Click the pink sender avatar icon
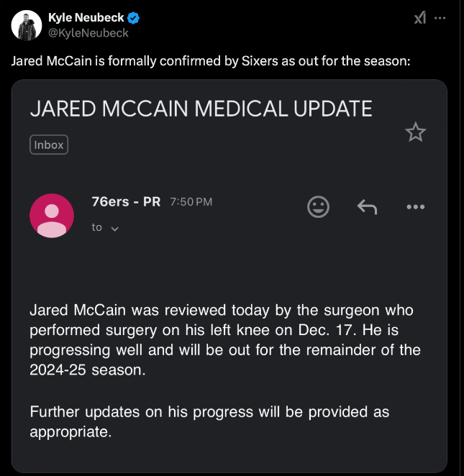464x476 pixels. [x=52, y=216]
